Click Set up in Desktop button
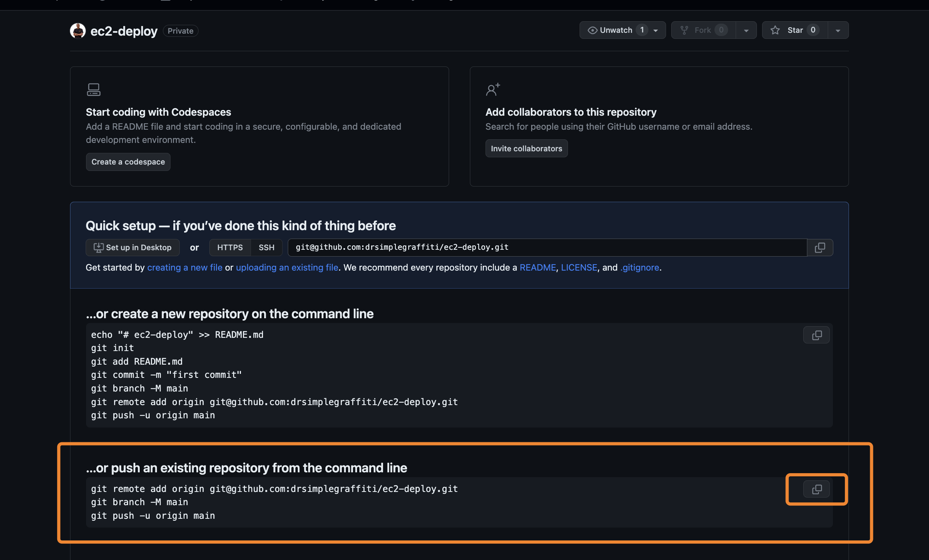The image size is (929, 560). (x=132, y=247)
